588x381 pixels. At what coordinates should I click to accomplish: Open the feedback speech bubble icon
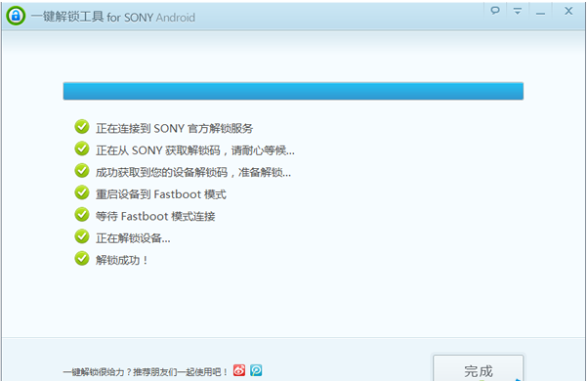click(495, 11)
